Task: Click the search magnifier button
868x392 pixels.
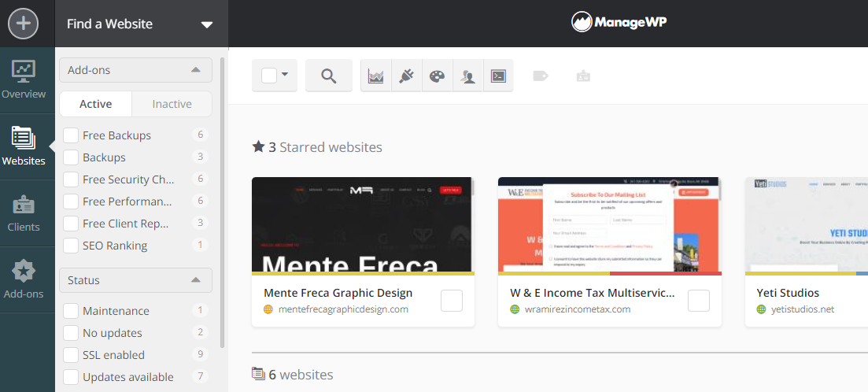Action: 329,76
